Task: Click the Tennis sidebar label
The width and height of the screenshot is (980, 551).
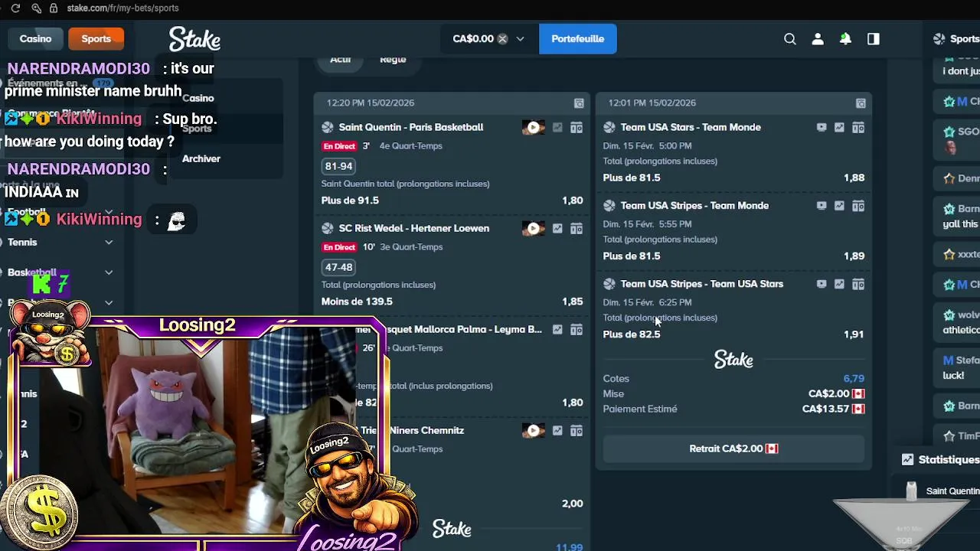Action: pyautogui.click(x=22, y=242)
